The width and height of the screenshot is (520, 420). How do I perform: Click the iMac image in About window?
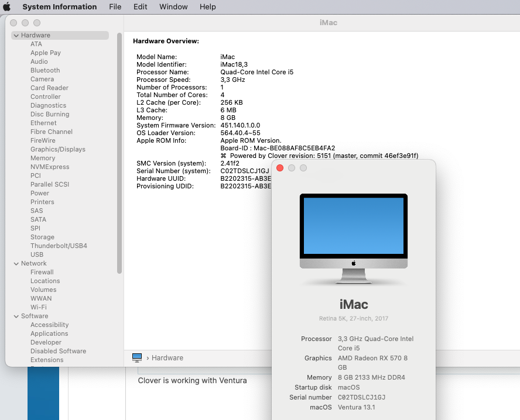354,239
